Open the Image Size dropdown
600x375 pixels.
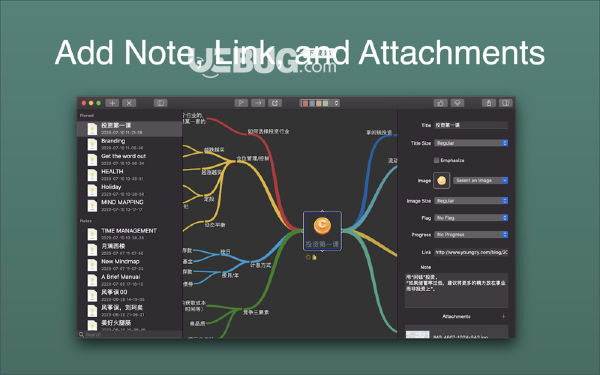tap(471, 201)
